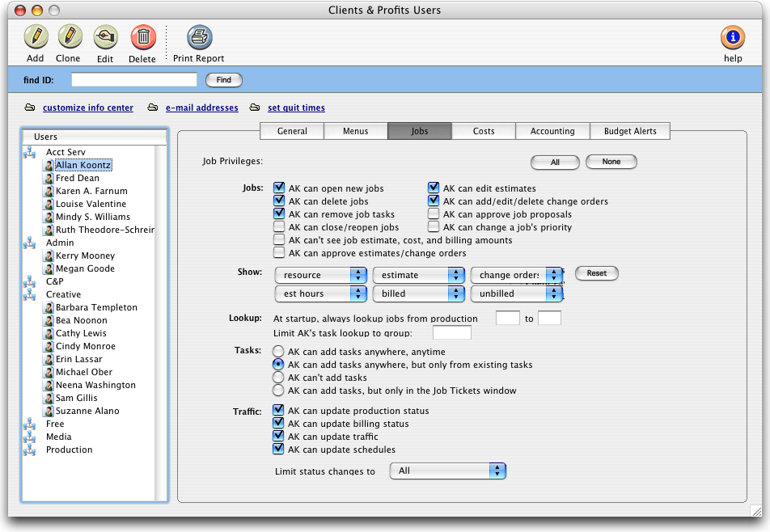Switch to the General tab
The width and height of the screenshot is (770, 532).
(x=292, y=131)
